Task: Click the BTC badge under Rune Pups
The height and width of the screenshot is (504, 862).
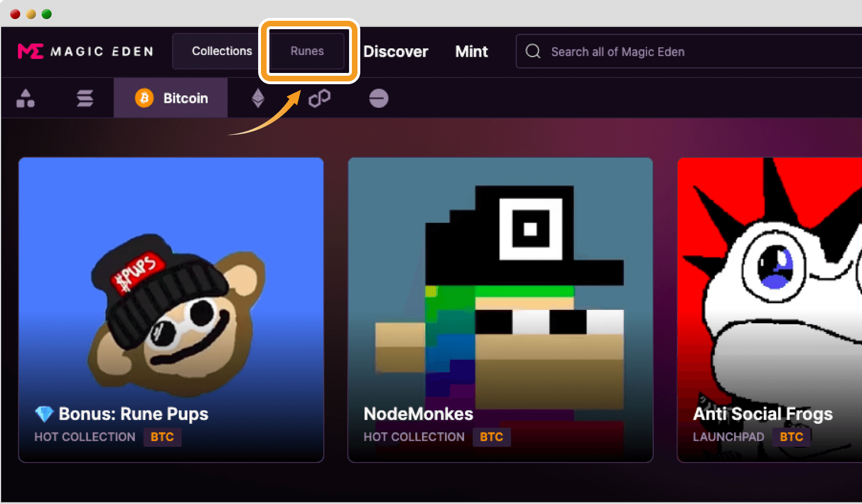Action: pyautogui.click(x=162, y=437)
